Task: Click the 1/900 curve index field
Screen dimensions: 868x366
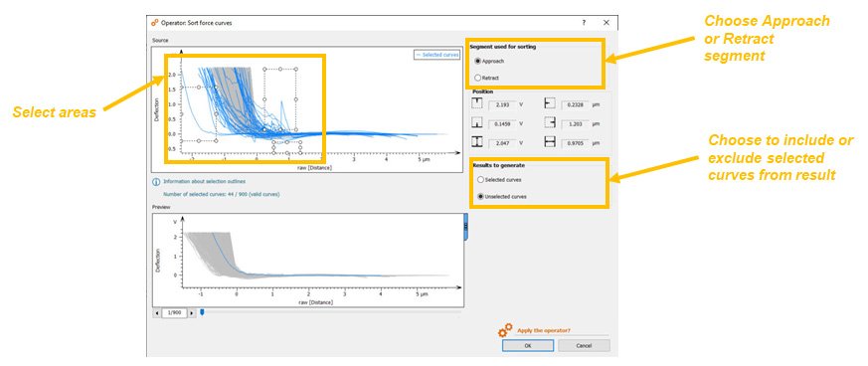Action: 175,313
